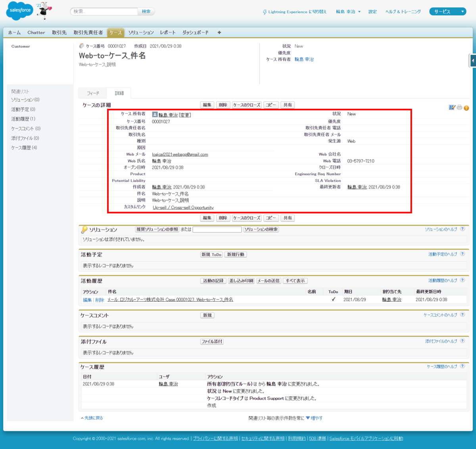Click the printable view printer icon
Viewport: 476px width, 449px height.
tap(459, 108)
